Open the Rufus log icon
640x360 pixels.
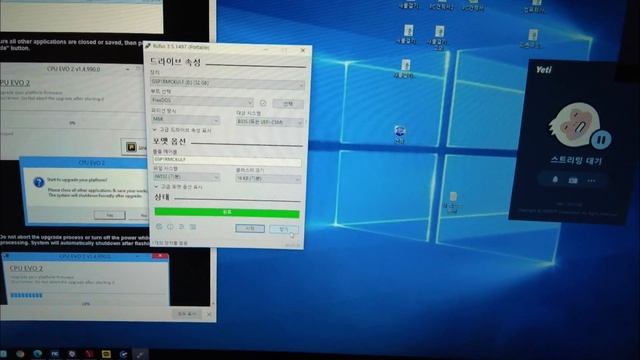[x=193, y=227]
